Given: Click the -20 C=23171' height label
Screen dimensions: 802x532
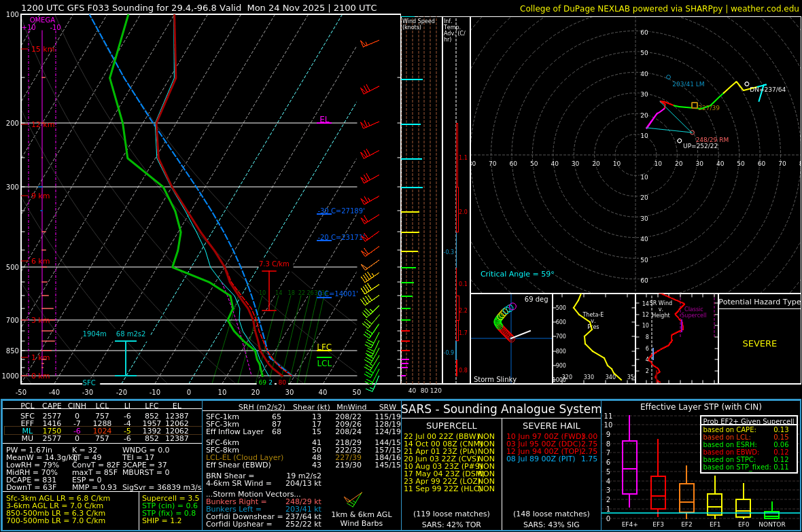Looking at the screenshot, I should (x=341, y=237).
